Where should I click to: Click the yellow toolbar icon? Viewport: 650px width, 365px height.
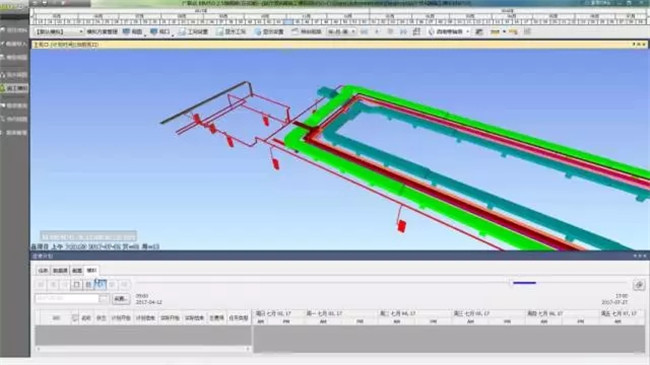click(495, 32)
